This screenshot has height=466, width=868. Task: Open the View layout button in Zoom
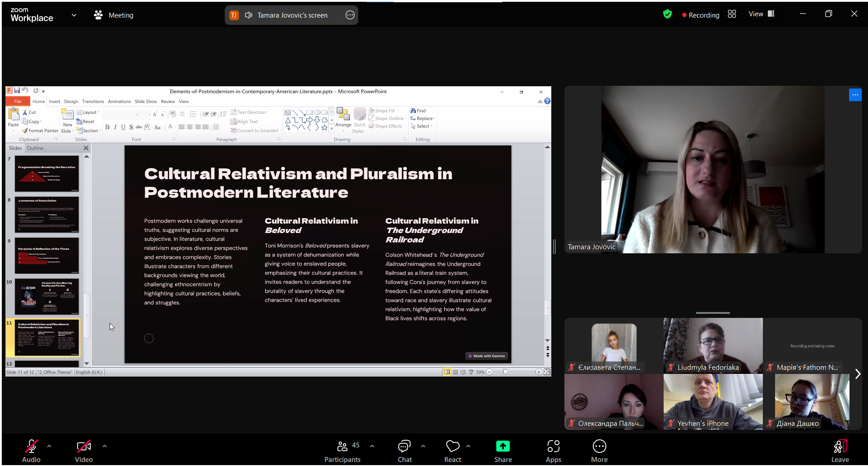point(762,14)
